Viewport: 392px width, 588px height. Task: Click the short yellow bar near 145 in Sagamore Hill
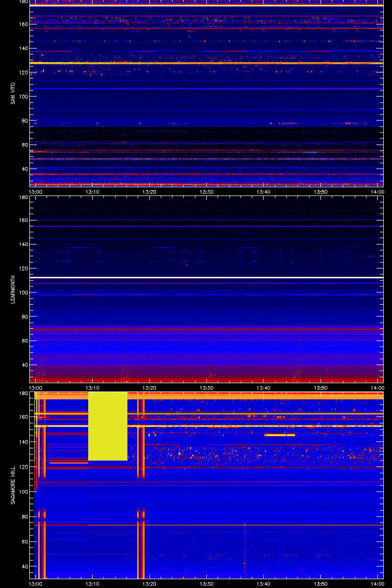(x=280, y=435)
